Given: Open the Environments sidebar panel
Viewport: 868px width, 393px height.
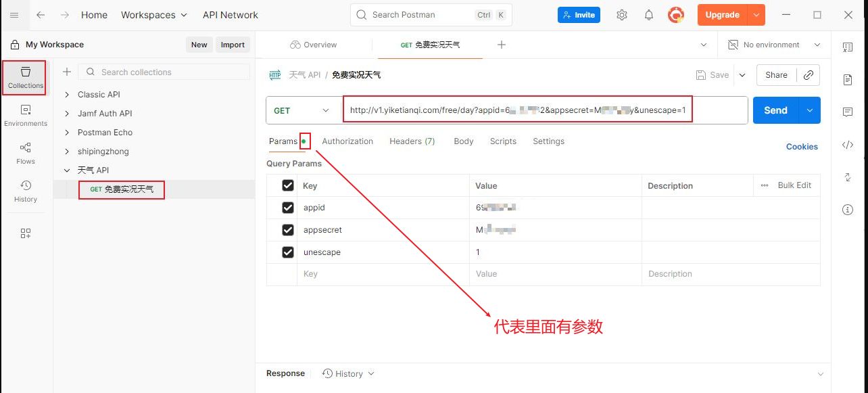Looking at the screenshot, I should [x=26, y=115].
